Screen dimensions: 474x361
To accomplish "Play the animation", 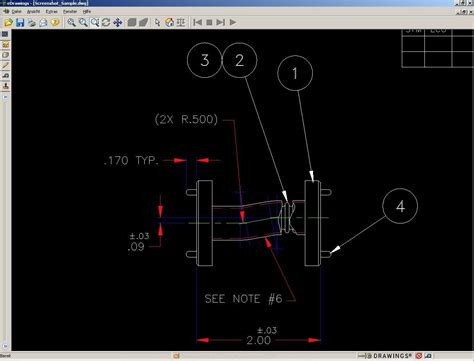I will pyautogui.click(x=233, y=22).
